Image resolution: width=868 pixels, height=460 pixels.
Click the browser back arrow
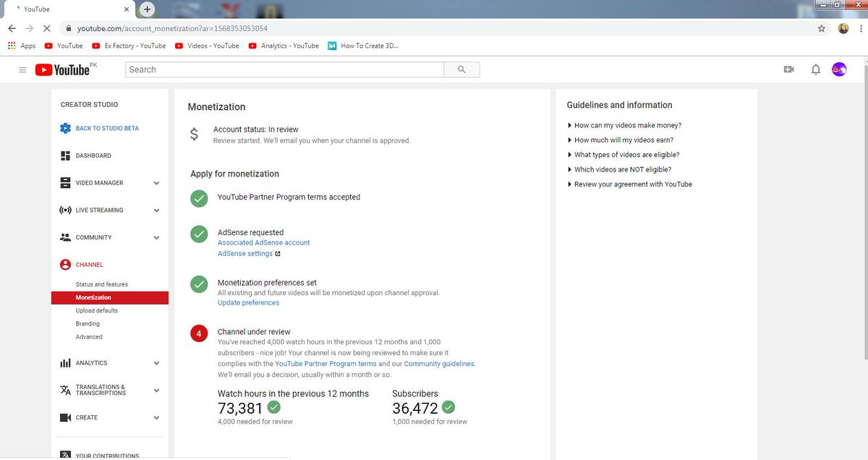(x=12, y=28)
